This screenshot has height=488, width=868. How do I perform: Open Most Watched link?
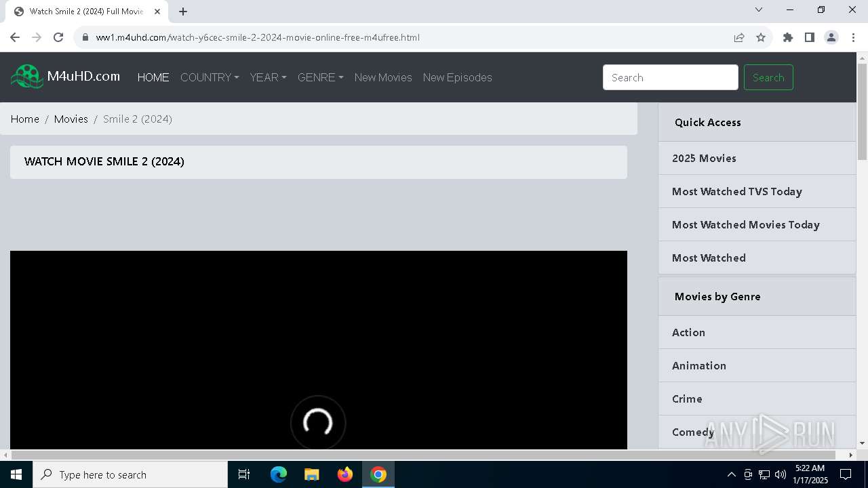pyautogui.click(x=757, y=258)
